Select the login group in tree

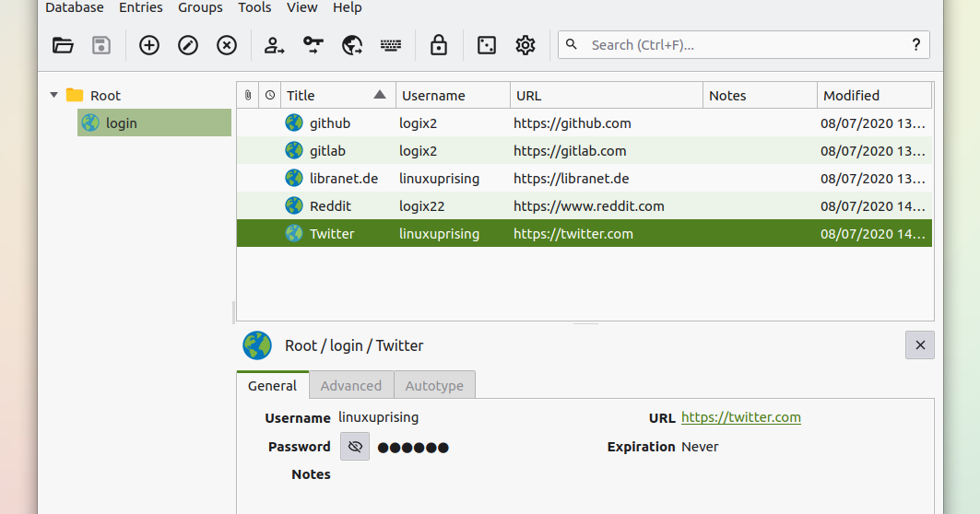(154, 123)
